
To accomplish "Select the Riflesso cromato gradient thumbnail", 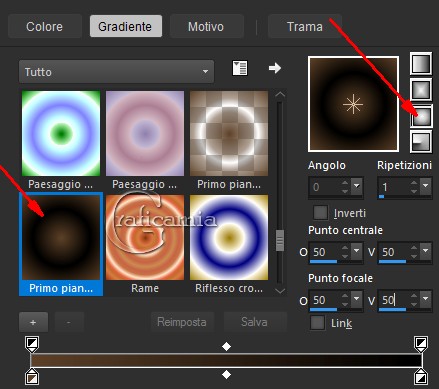I will [x=229, y=237].
